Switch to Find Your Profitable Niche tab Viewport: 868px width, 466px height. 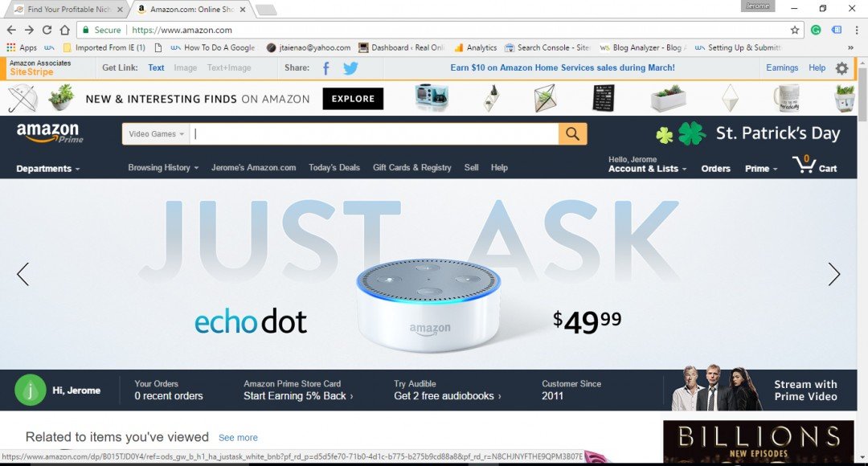coord(68,10)
